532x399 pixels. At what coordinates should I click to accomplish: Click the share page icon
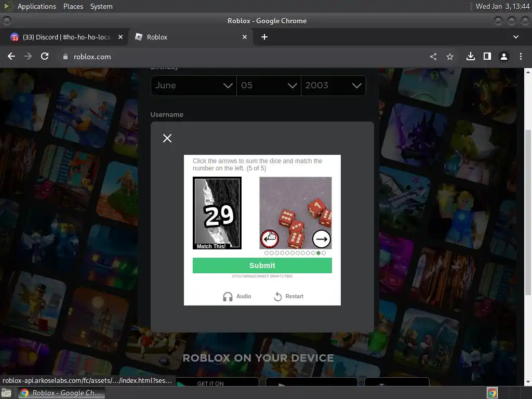433,57
